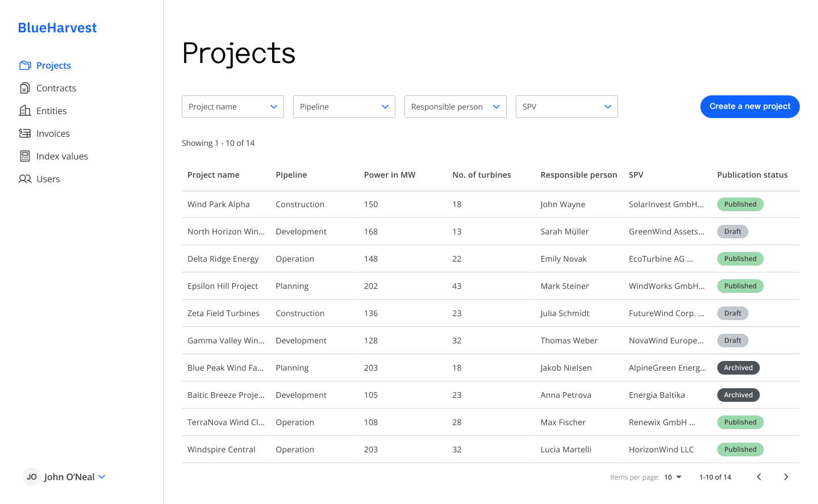The width and height of the screenshot is (818, 504).
Task: Open the Index values menu item
Action: click(x=62, y=156)
